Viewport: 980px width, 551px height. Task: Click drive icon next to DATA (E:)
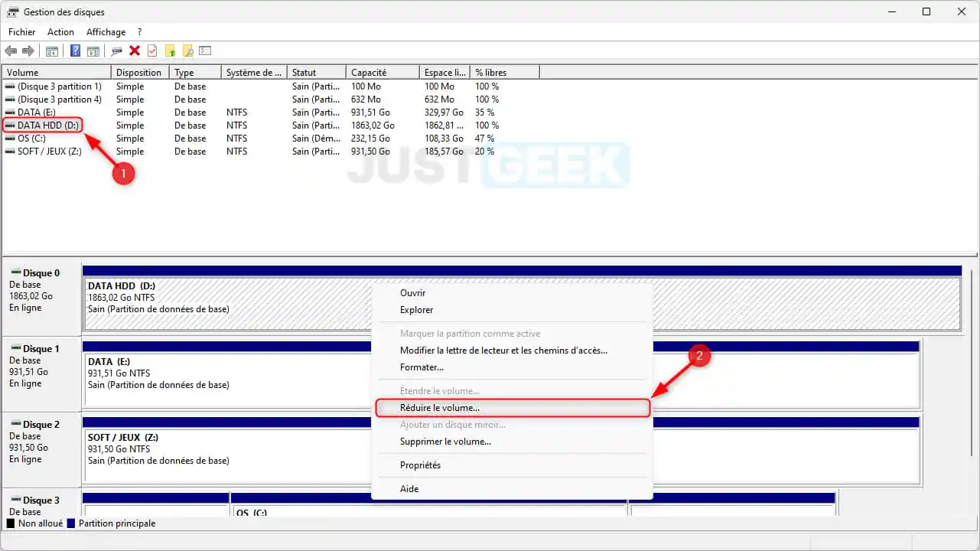(x=10, y=112)
